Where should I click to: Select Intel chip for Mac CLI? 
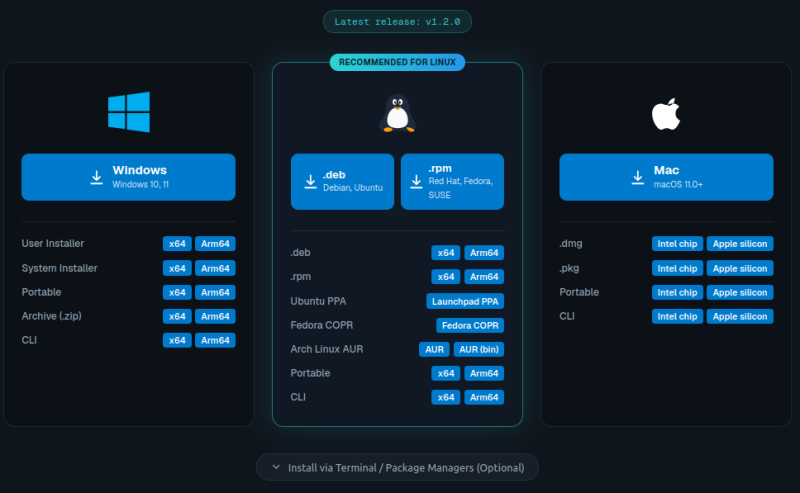point(678,316)
